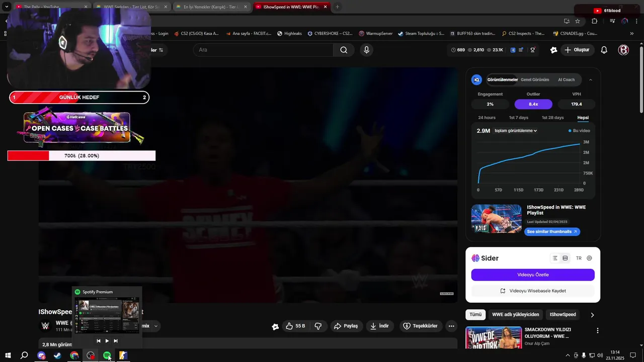Switch to the Görüntülenmeler tab
644x362 pixels.
(503, 79)
